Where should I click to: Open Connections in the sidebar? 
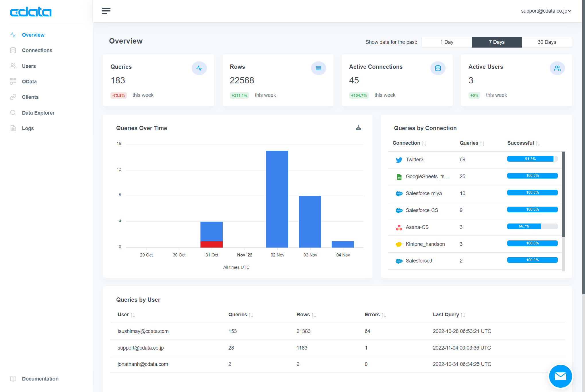[37, 50]
